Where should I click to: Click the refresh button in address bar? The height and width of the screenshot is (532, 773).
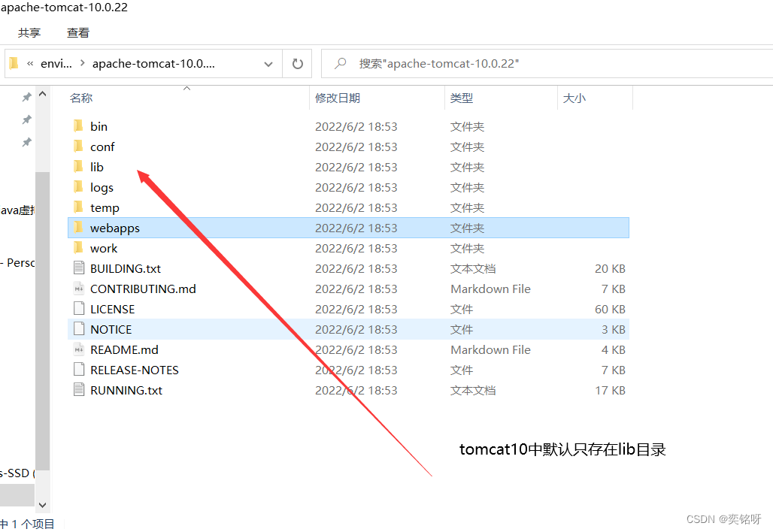297,64
